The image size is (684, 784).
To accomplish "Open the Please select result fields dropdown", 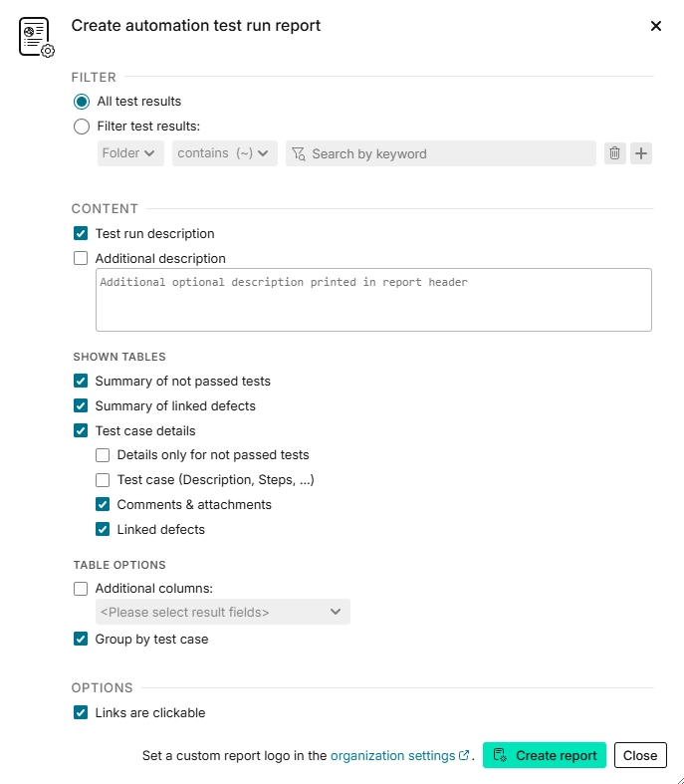I will [x=222, y=612].
